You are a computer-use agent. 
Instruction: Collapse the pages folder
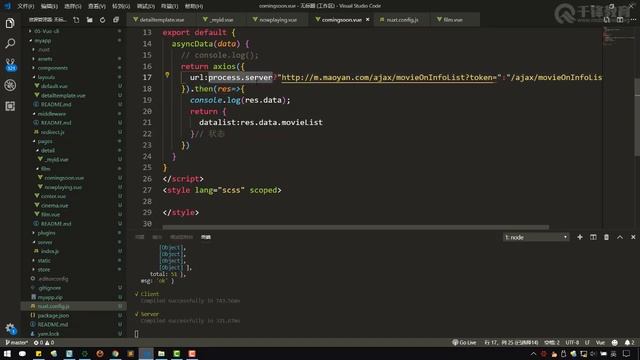[45, 141]
